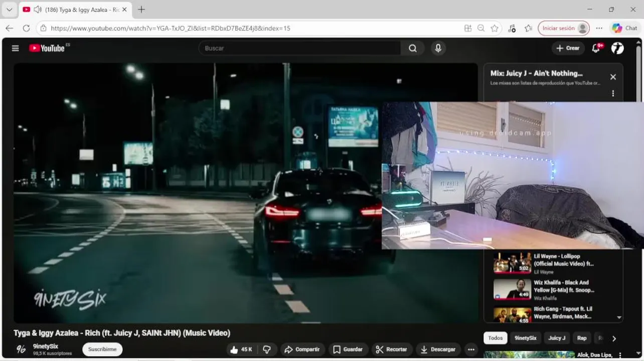Click Wiz Khalifa - Black And Yellow title
The height and width of the screenshot is (361, 644).
564,286
